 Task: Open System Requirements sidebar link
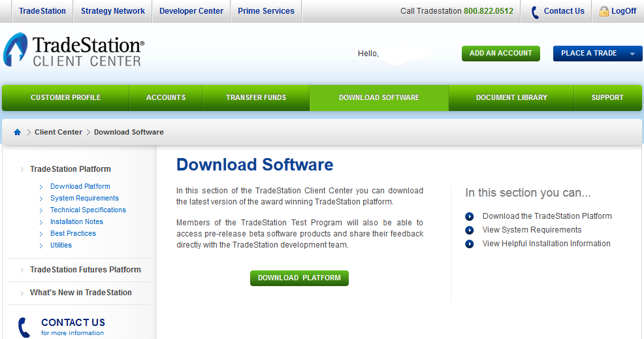[85, 198]
